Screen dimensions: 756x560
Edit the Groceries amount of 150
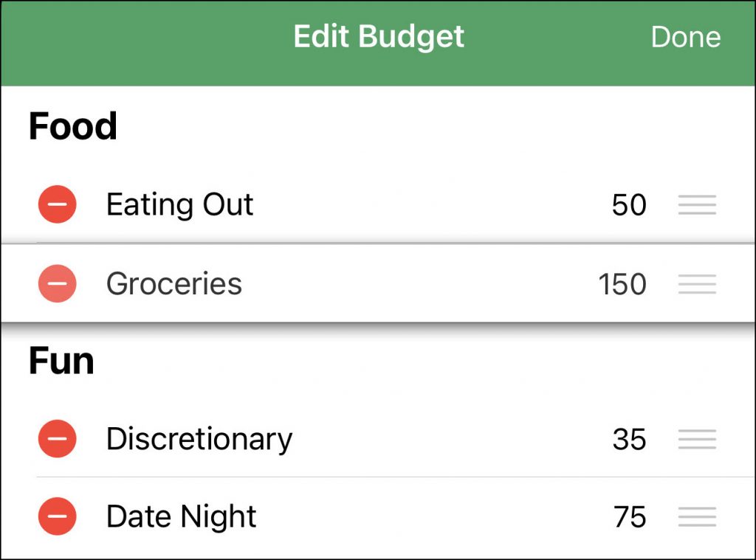[x=622, y=284]
